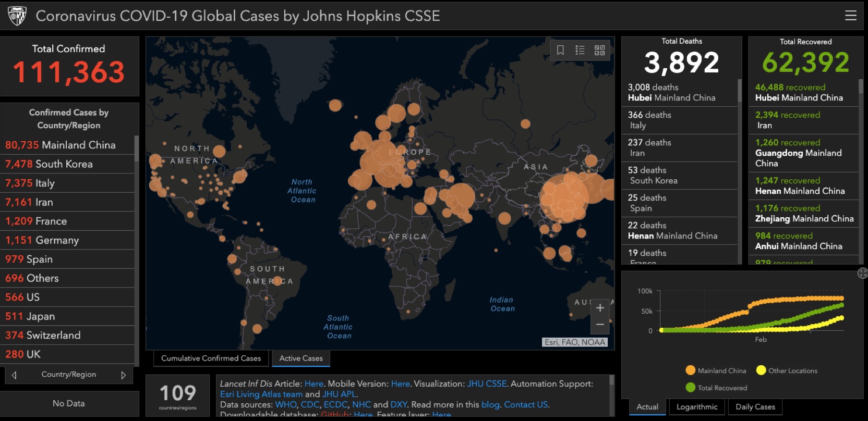Open the WHO data source link

click(x=286, y=405)
